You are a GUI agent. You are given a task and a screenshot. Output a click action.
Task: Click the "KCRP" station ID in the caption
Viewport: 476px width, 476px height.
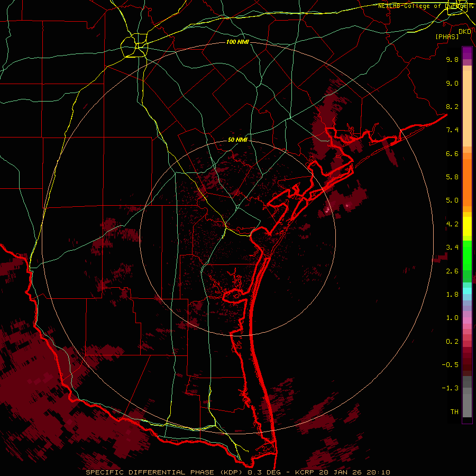[305, 472]
